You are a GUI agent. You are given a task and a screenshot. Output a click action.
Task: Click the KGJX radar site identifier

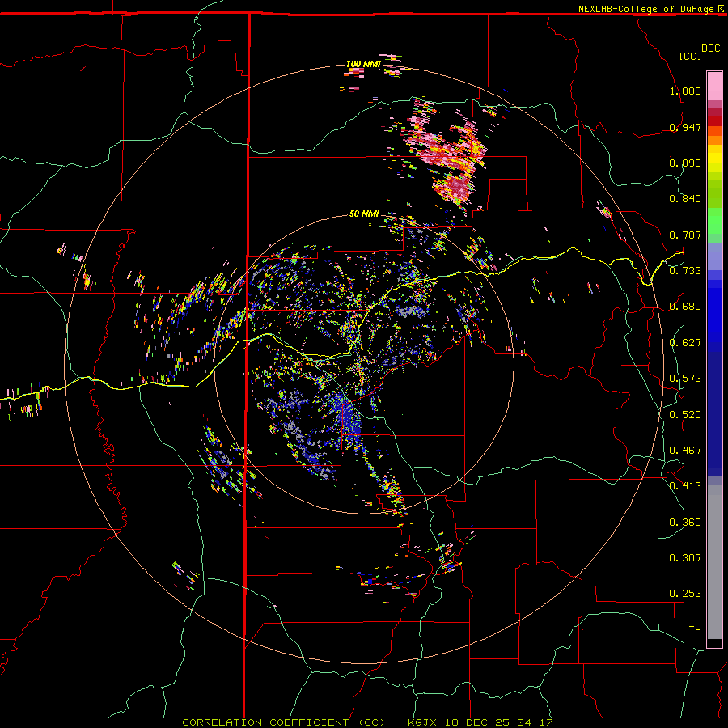point(422,722)
